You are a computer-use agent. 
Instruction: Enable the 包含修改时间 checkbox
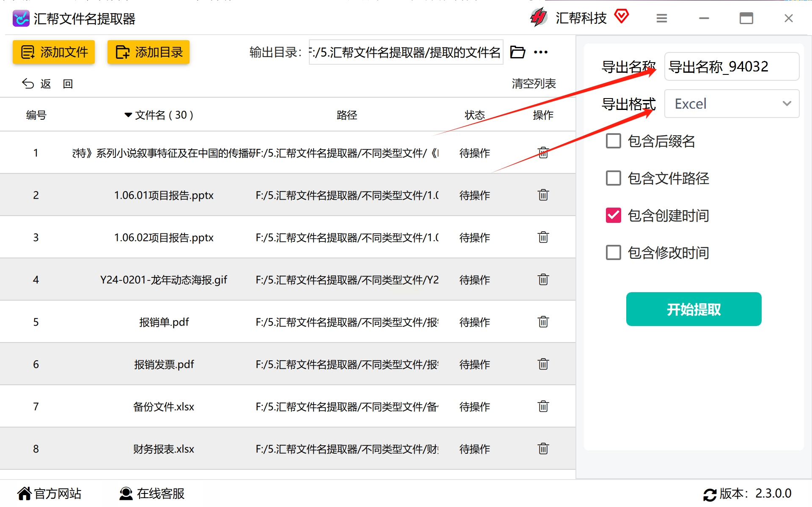613,252
